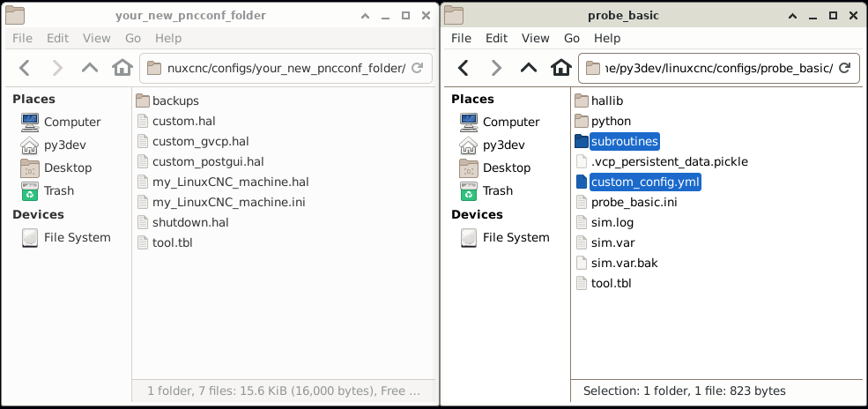Open File menu in your_new_pncconf_folder window
The width and height of the screenshot is (868, 409).
pyautogui.click(x=23, y=38)
